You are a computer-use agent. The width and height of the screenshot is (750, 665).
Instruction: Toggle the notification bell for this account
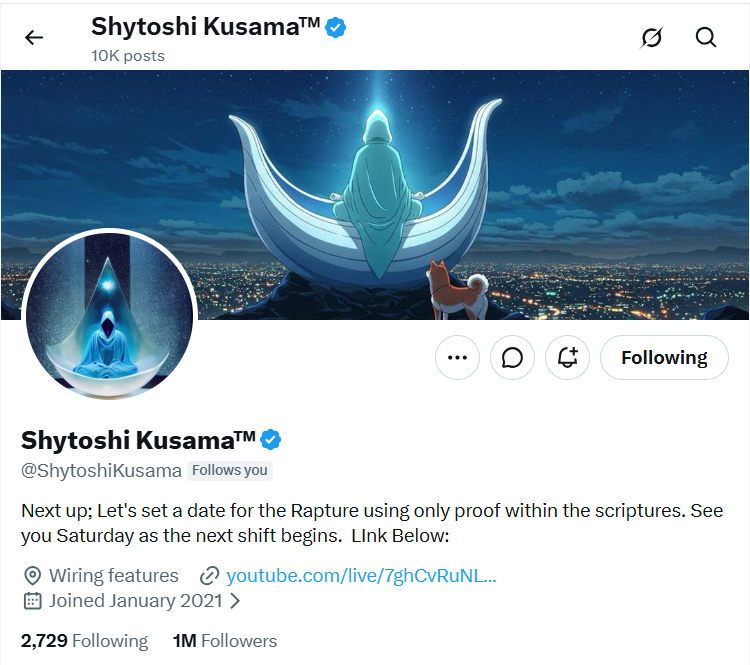pos(568,358)
